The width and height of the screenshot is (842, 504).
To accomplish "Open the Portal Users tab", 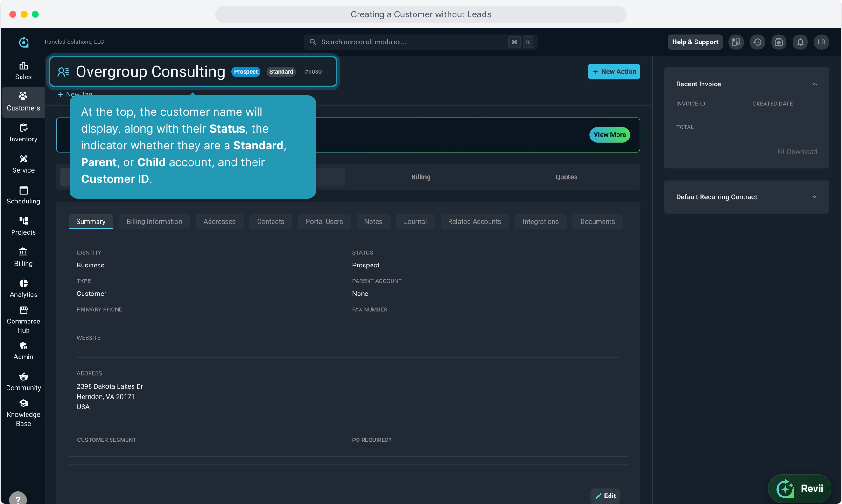I will pyautogui.click(x=324, y=222).
